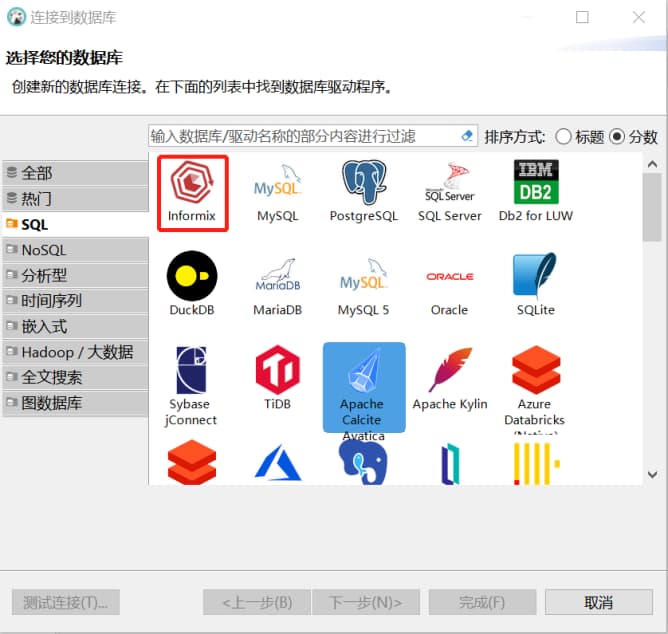Pick the SQLite driver
The image size is (668, 634).
(536, 284)
